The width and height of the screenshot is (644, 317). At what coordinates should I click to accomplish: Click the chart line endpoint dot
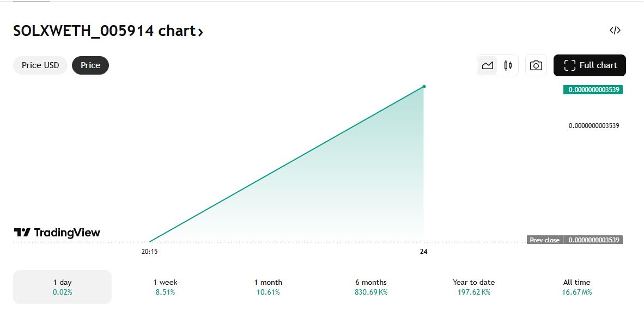424,87
